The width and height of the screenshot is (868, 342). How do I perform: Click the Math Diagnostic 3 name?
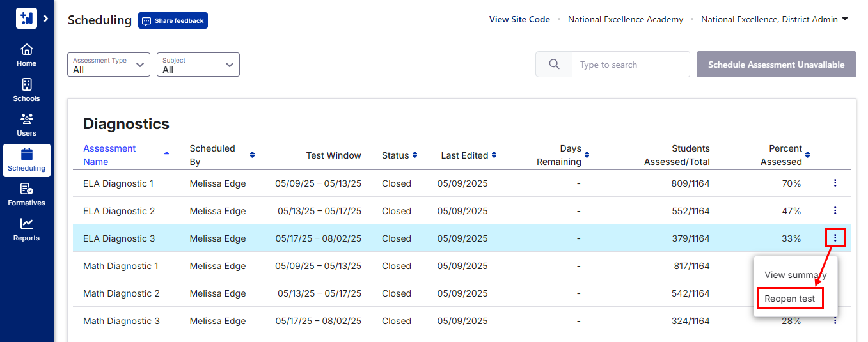click(122, 321)
